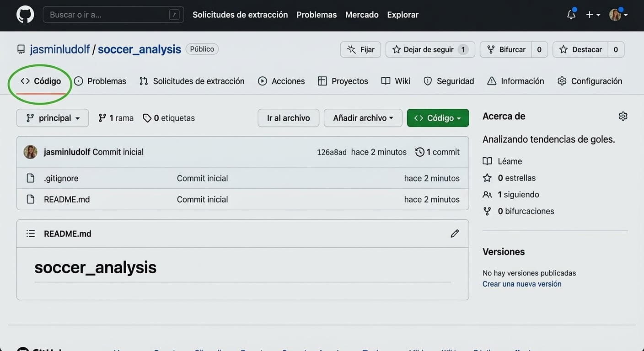
Task: Open the notifications bell
Action: 571,15
